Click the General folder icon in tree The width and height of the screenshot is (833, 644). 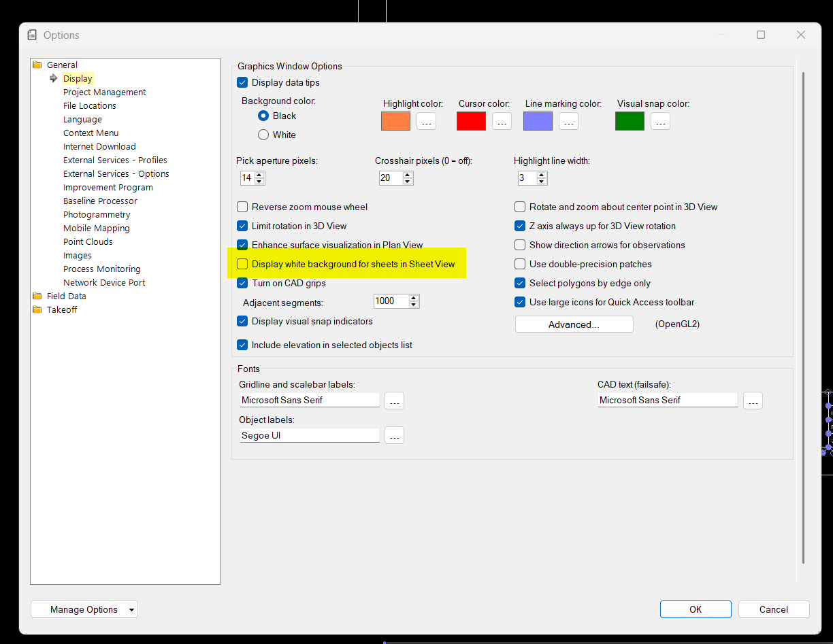[x=37, y=65]
